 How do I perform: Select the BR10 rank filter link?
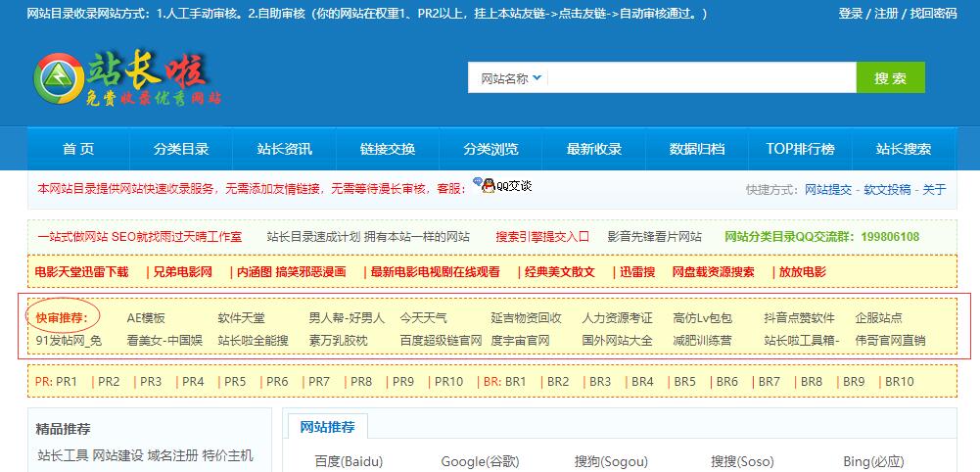coord(899,382)
